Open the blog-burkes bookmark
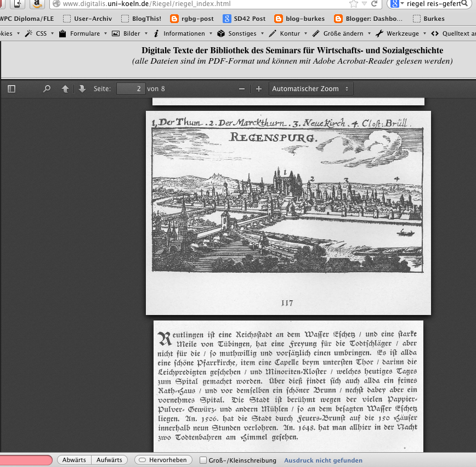Viewport: 476px width, 467px height. pos(299,19)
